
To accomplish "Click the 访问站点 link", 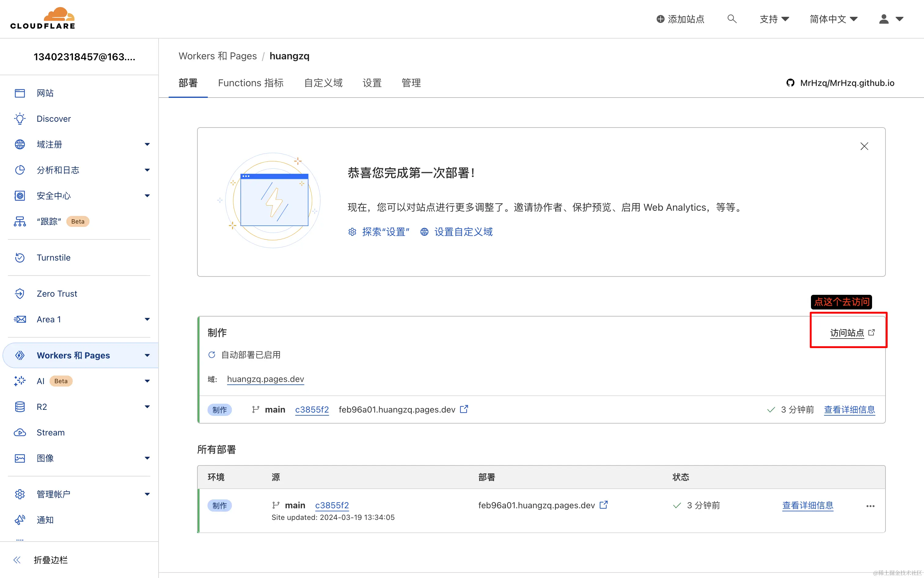I will (x=847, y=333).
